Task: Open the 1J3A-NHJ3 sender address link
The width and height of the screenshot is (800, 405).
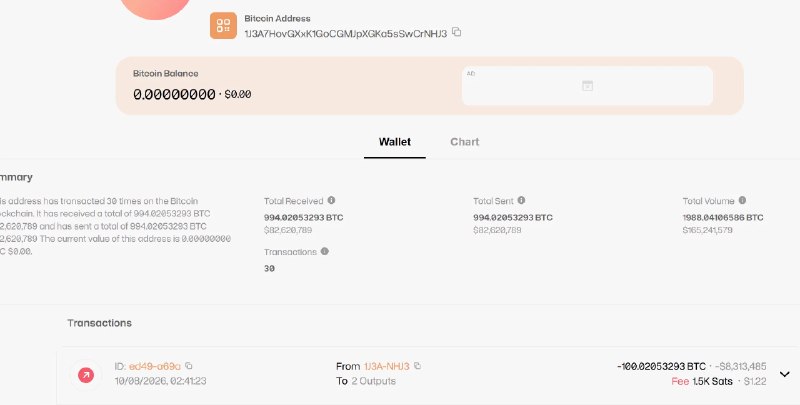Action: point(387,366)
